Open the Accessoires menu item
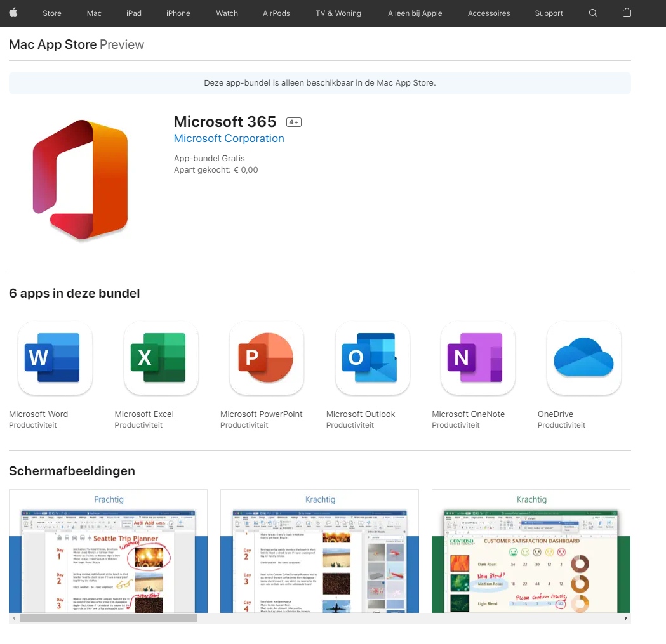 click(x=488, y=13)
